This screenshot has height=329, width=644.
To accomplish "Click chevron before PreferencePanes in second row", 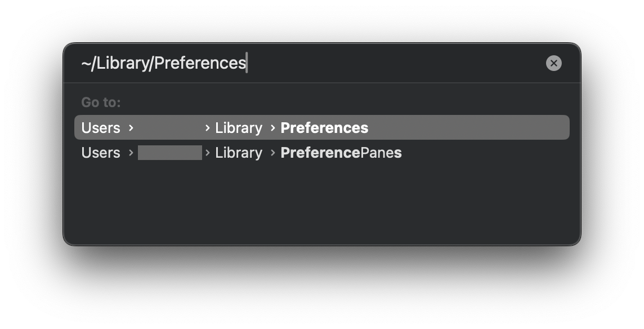I will 273,153.
